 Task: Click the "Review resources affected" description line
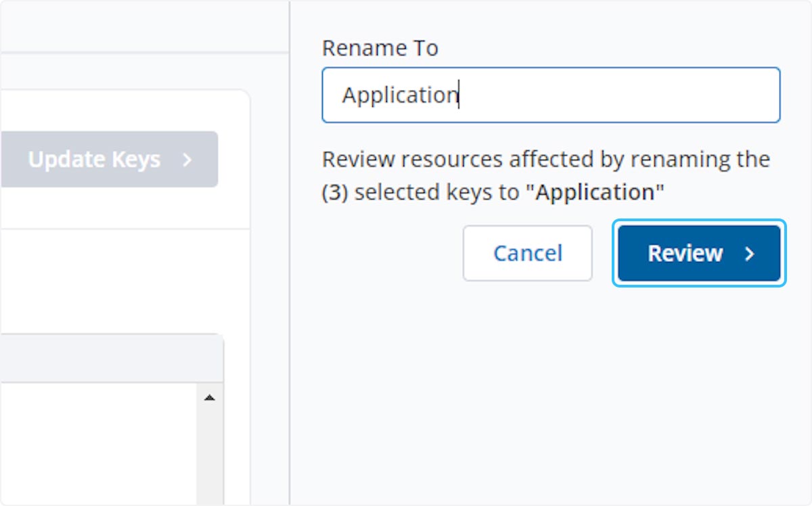(545, 160)
